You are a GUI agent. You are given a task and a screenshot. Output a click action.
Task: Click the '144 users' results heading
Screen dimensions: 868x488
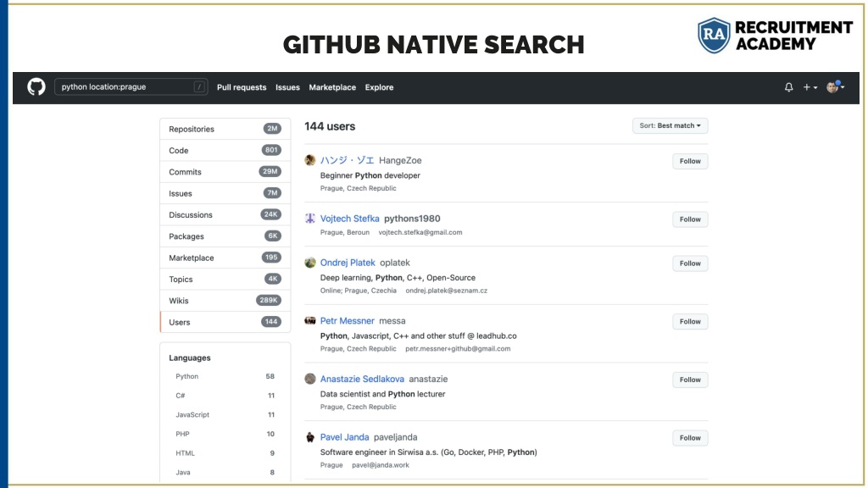[x=330, y=126]
